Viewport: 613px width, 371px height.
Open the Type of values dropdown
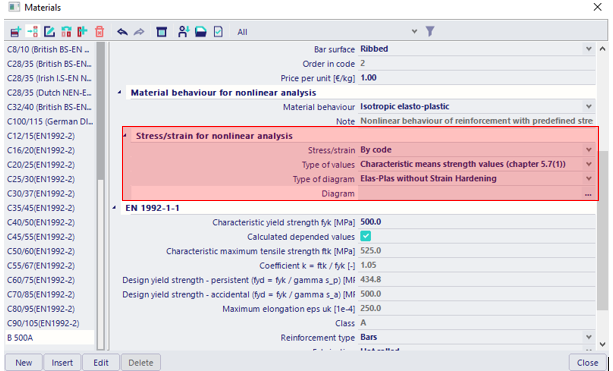pos(588,164)
